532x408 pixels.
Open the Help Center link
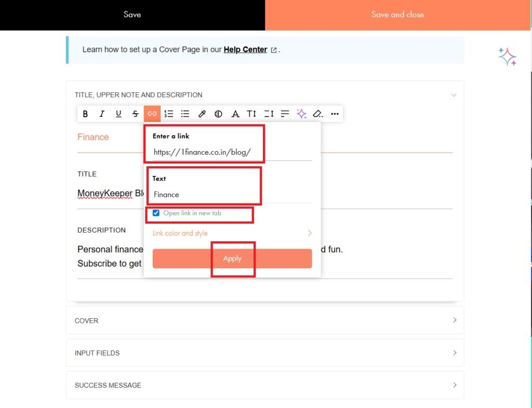(x=245, y=50)
